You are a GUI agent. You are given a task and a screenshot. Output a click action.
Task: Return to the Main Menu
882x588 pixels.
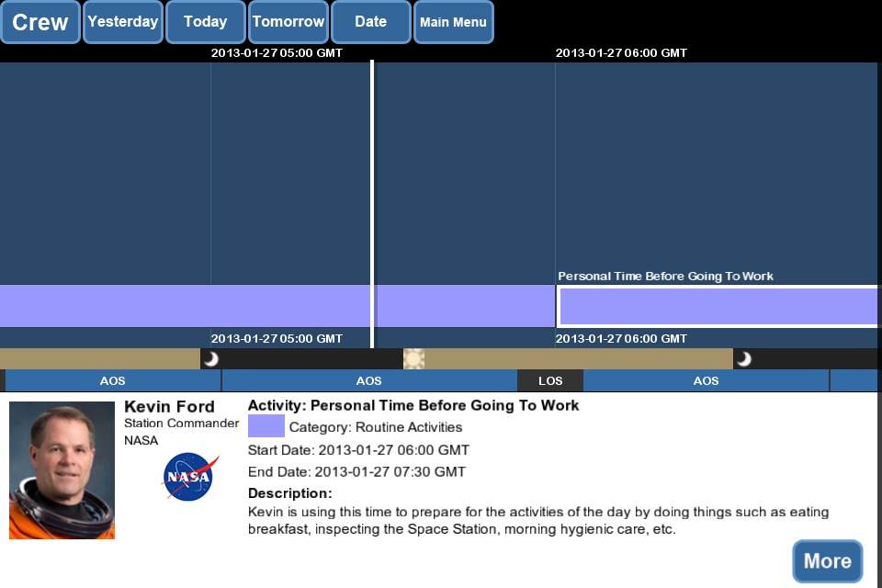453,22
